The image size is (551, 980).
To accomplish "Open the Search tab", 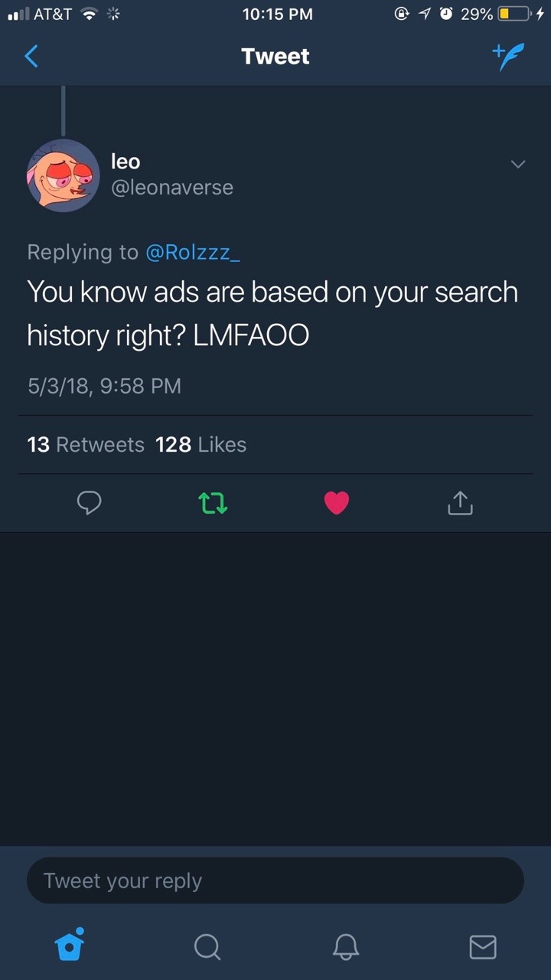I will tap(207, 947).
